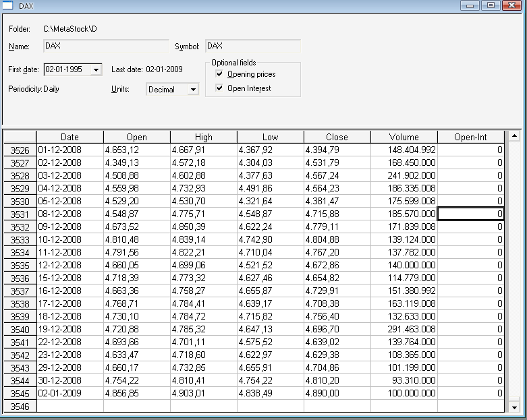Open the Units Decimal dropdown
The width and height of the screenshot is (527, 420).
[193, 89]
